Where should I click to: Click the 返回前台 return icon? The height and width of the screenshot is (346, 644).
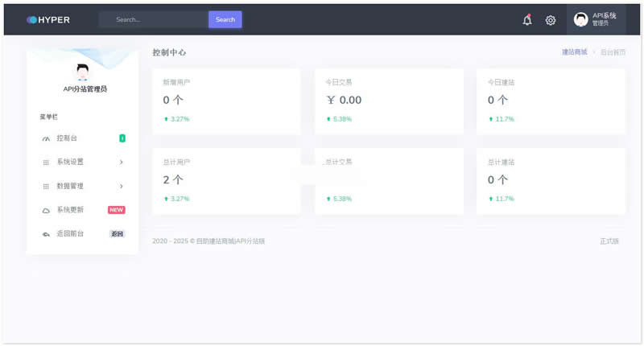(x=46, y=234)
